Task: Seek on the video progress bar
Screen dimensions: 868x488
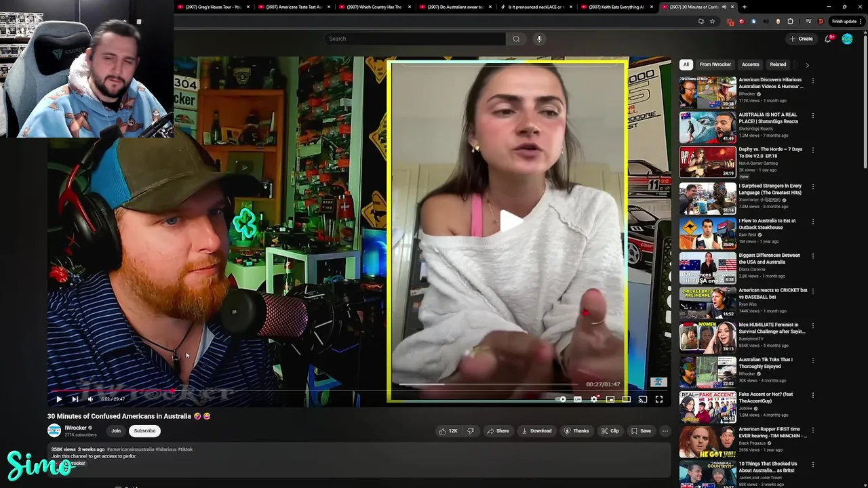Action: tap(359, 391)
